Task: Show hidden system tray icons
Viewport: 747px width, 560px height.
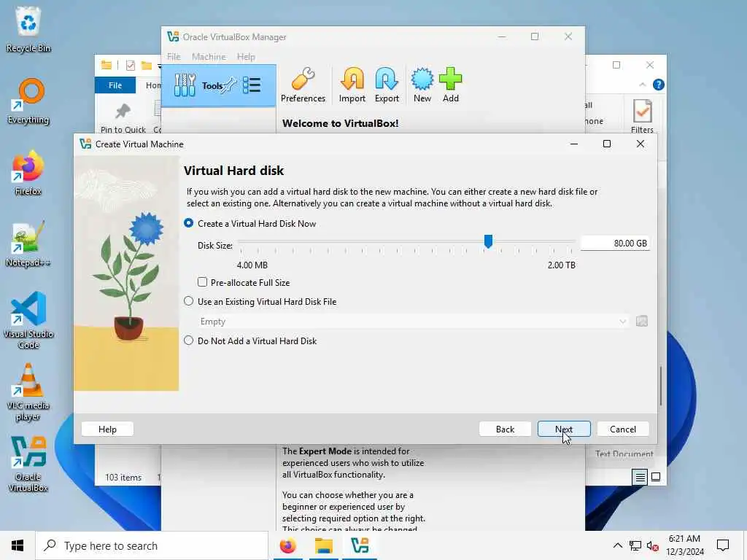Action: click(x=617, y=545)
